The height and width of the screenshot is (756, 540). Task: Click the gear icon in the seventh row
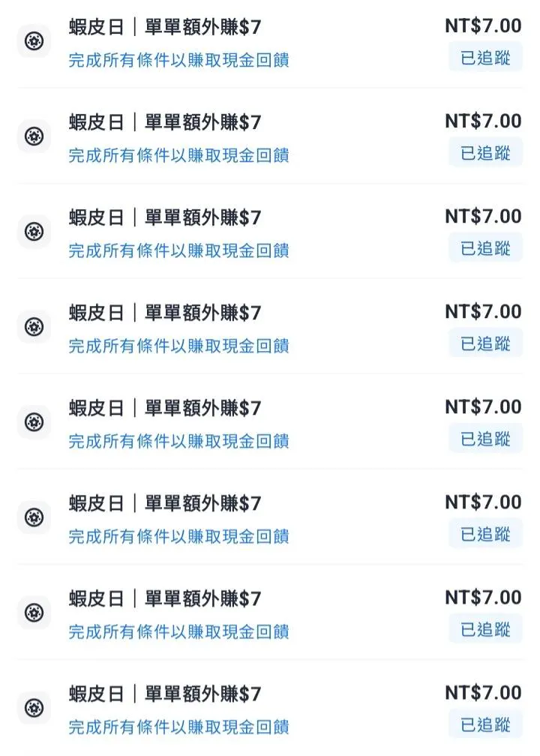click(34, 613)
